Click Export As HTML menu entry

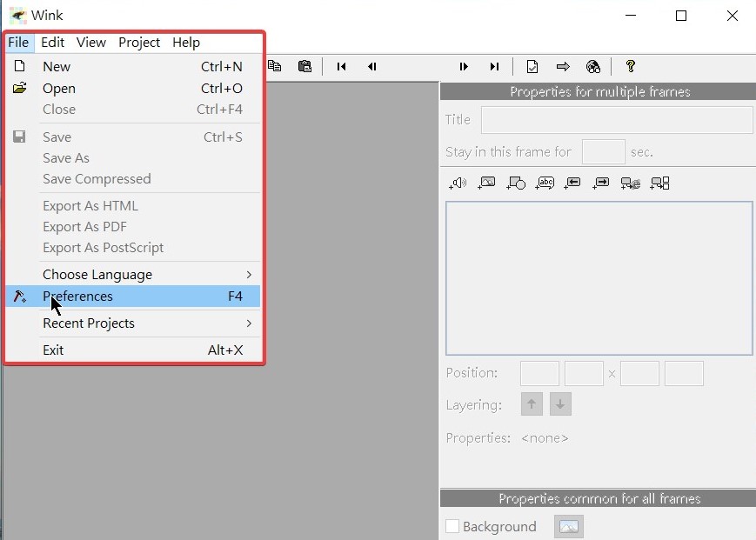coord(133,206)
